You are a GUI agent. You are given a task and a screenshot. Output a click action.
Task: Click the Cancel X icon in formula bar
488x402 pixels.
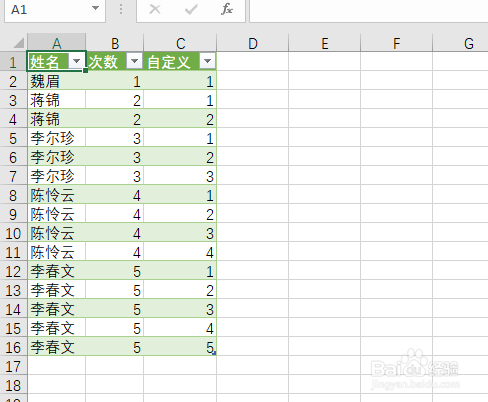[x=155, y=9]
